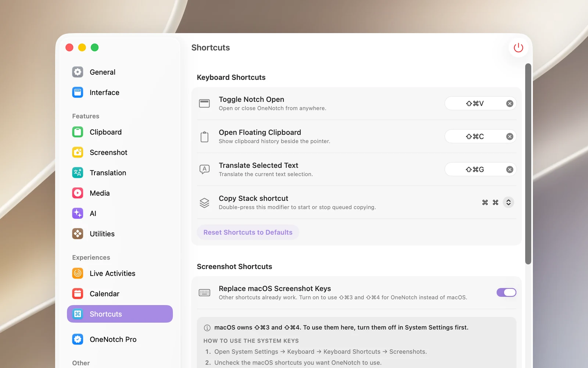Click the brown Utilities icon
Image resolution: width=588 pixels, height=368 pixels.
[x=78, y=234]
